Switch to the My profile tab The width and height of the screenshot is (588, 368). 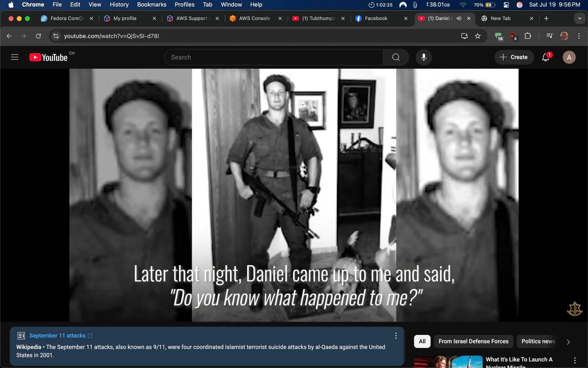[125, 18]
